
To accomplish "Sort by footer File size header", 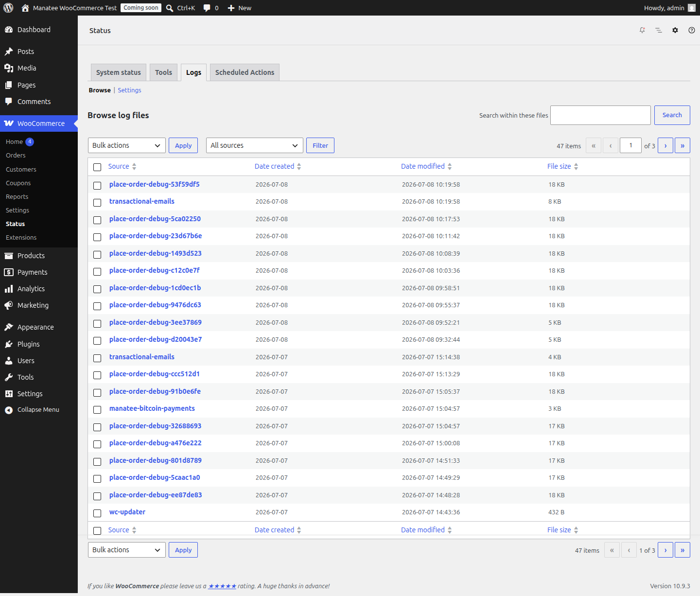I will [562, 530].
